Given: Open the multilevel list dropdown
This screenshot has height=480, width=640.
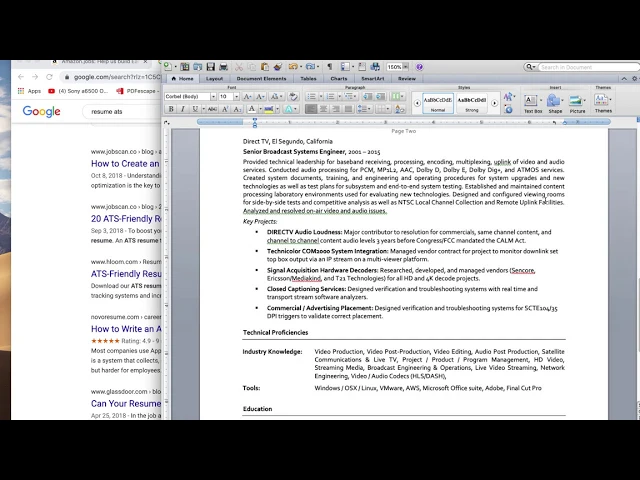Looking at the screenshot, I should pos(349,96).
